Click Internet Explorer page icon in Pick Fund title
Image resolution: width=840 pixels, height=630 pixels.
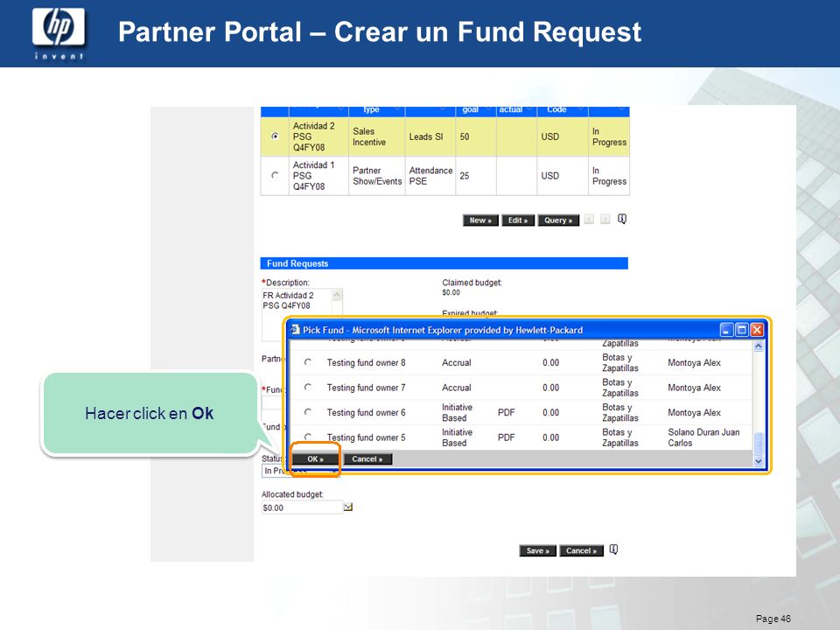click(295, 330)
